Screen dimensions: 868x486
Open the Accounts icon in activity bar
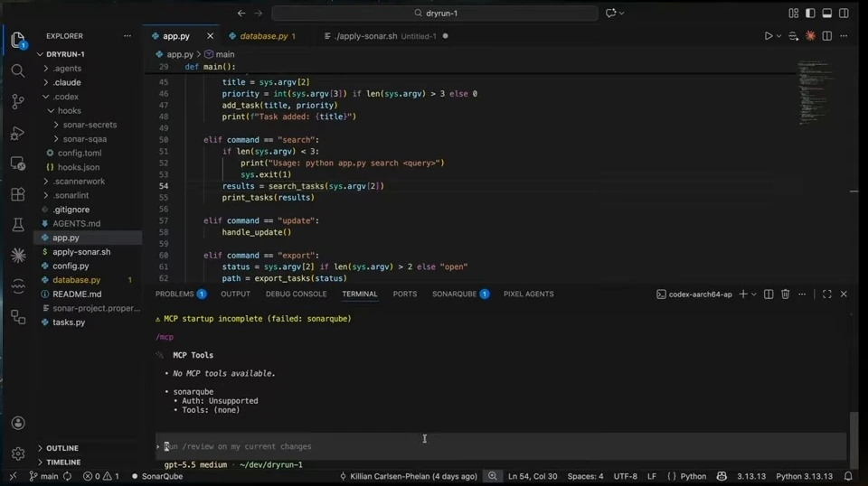(x=18, y=423)
